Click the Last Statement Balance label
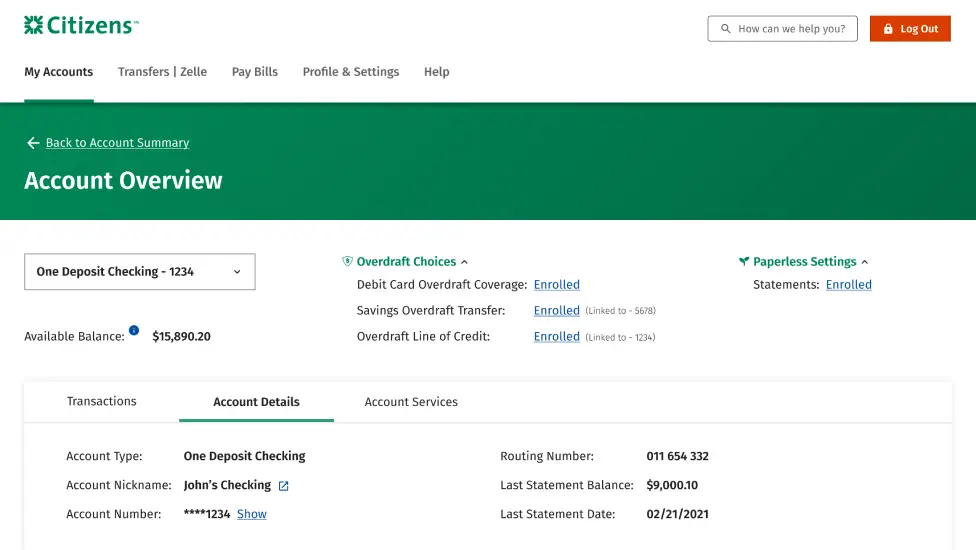Viewport: 976px width, 550px height. click(x=566, y=485)
